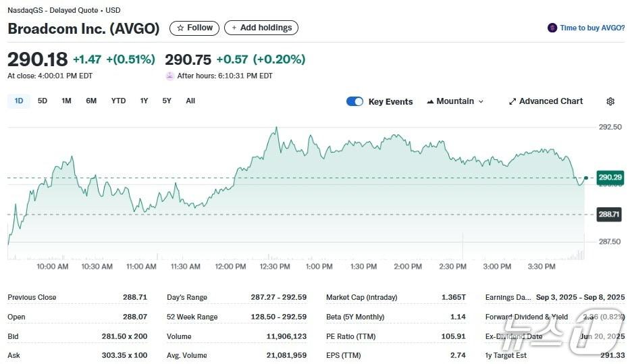Click the star icon on the Follow button
The width and height of the screenshot is (632, 364).
pos(180,28)
